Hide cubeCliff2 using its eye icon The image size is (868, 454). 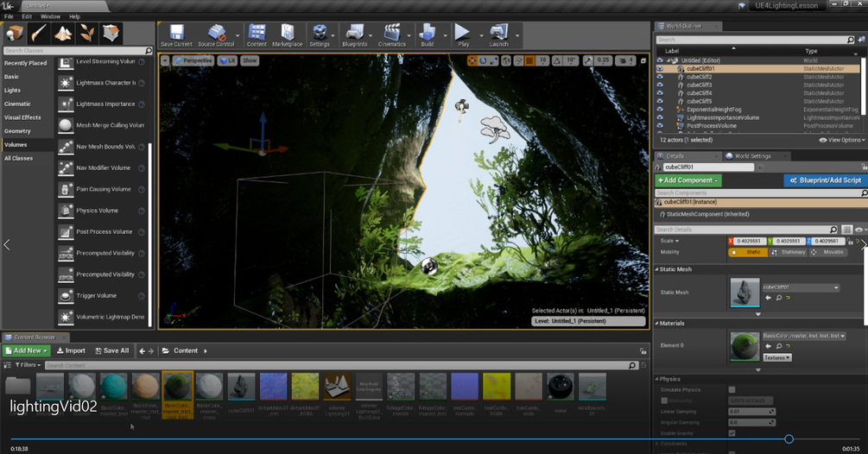point(660,77)
